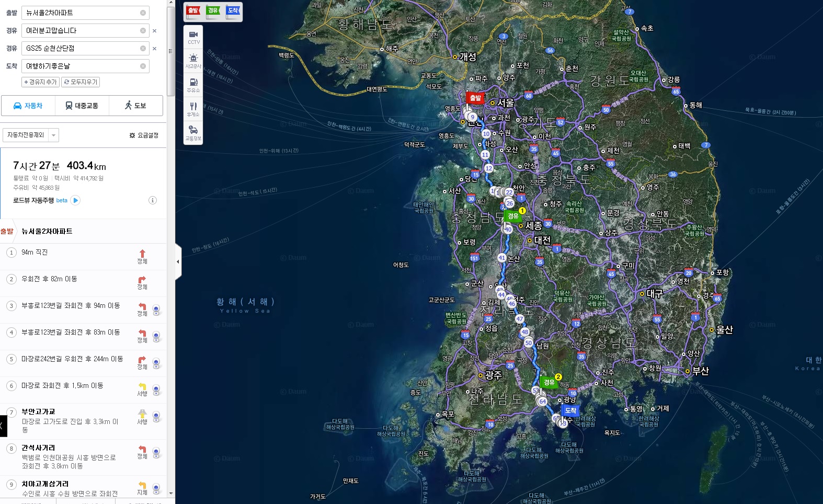Select the blue 도착 flag marker tool
The height and width of the screenshot is (504, 823).
pos(233,12)
